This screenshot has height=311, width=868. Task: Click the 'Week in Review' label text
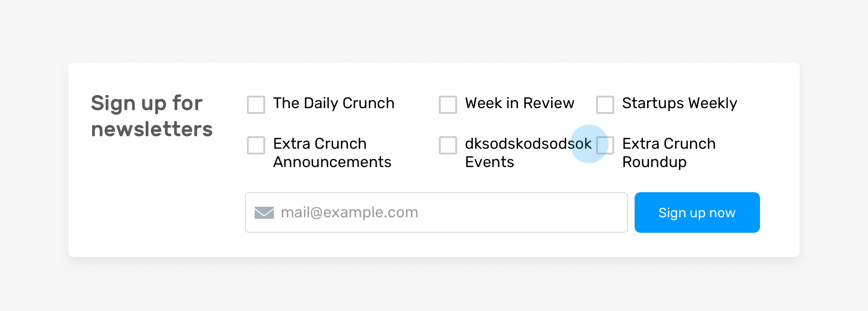pos(519,103)
